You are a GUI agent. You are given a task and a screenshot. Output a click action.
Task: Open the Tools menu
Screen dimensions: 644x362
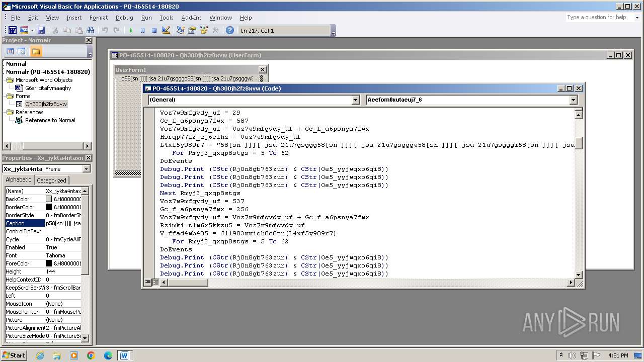click(167, 18)
